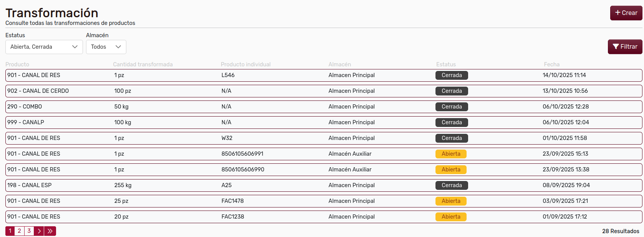
Task: Click Cerrada badge on W32 row
Action: tap(451, 138)
